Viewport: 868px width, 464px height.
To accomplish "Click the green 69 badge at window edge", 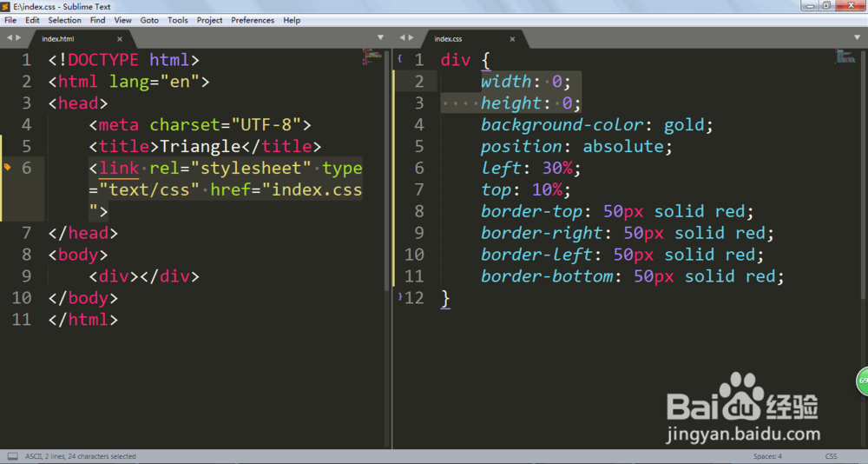I will [863, 381].
